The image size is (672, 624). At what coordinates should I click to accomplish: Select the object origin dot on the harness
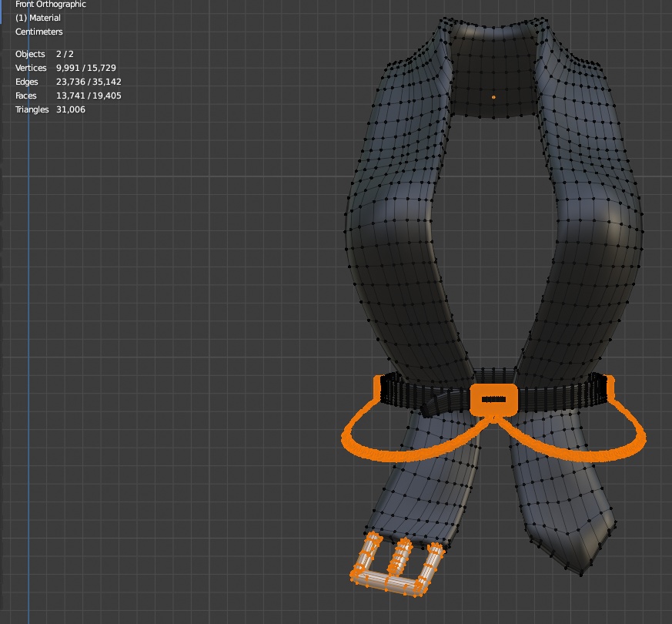pyautogui.click(x=493, y=96)
